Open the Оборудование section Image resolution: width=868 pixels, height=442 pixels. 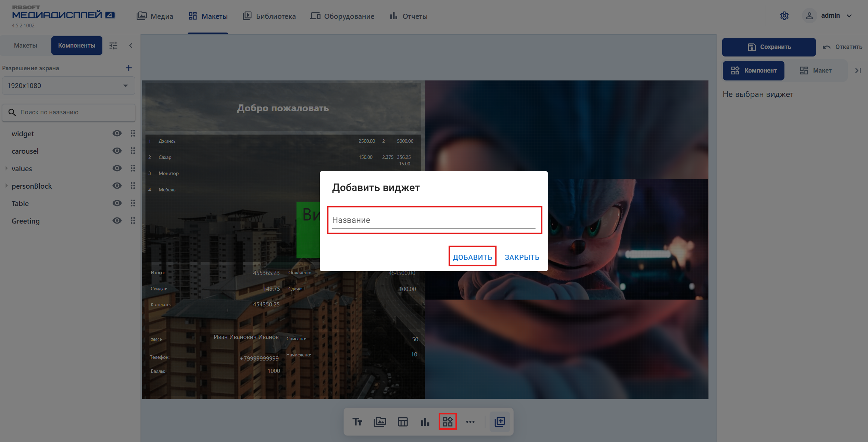pyautogui.click(x=342, y=16)
